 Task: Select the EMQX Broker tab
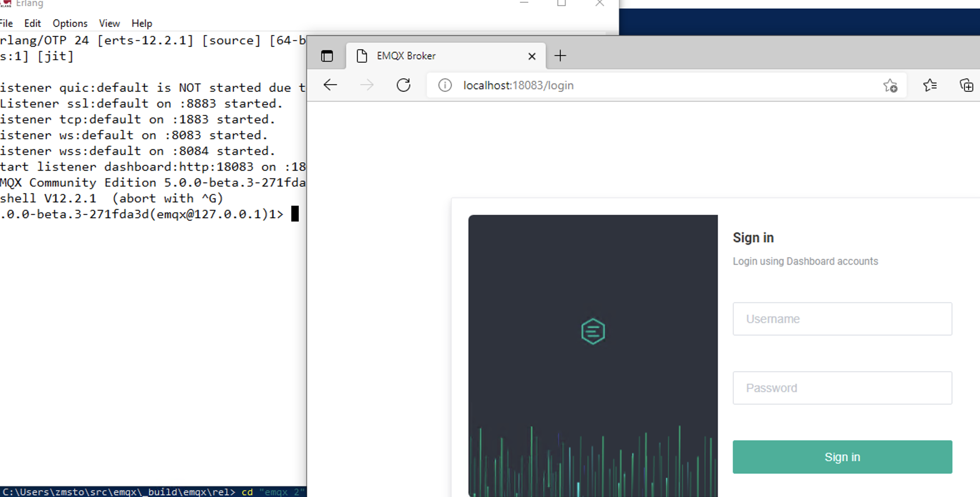(x=433, y=56)
